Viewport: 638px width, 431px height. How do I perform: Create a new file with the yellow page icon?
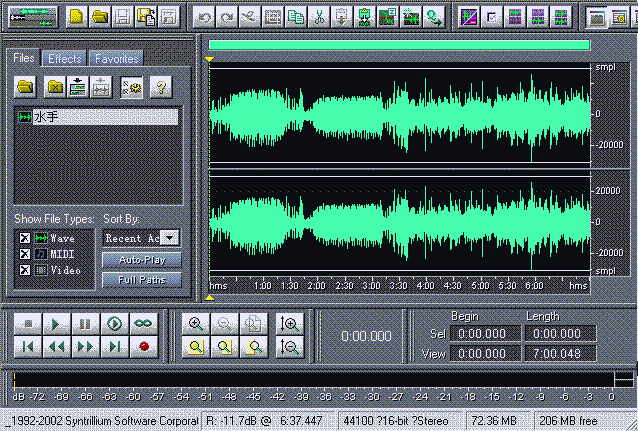(x=76, y=17)
